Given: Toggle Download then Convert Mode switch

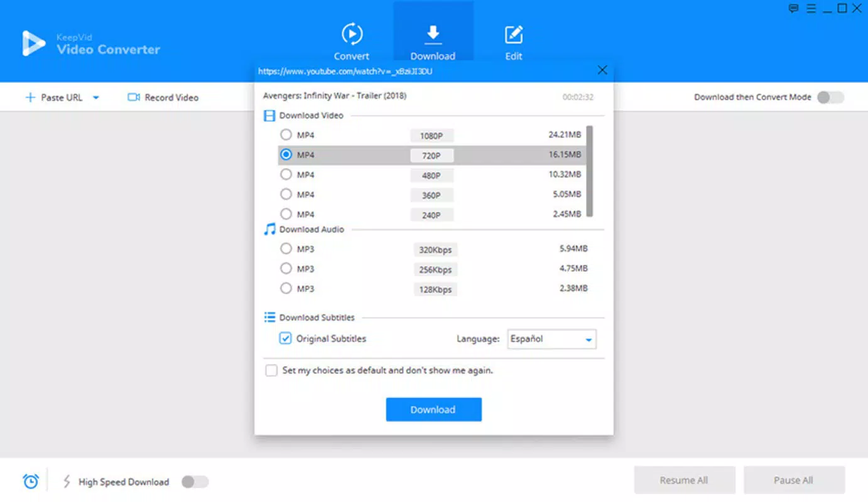Looking at the screenshot, I should pos(830,97).
